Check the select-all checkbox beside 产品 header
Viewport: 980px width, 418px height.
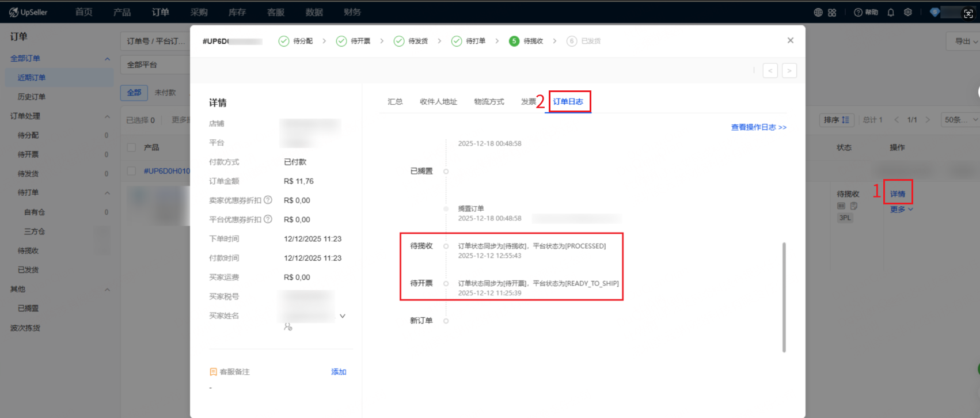point(131,147)
